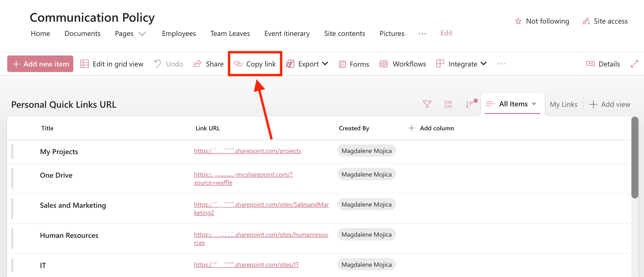Click Magdalene Mojica in Sales and Marketing row
Screen dimensions: 644x277
(367, 204)
